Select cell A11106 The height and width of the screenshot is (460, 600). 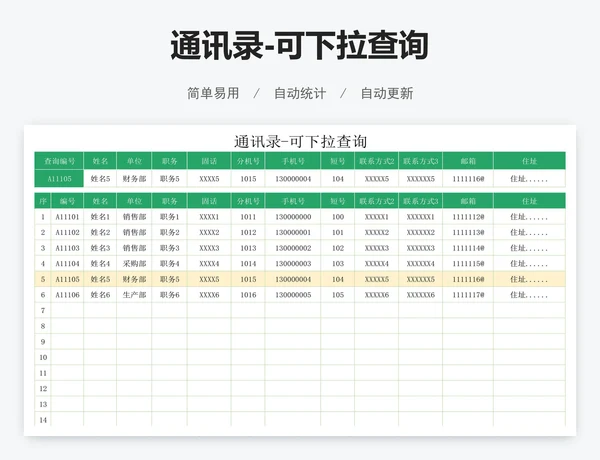[x=67, y=295]
